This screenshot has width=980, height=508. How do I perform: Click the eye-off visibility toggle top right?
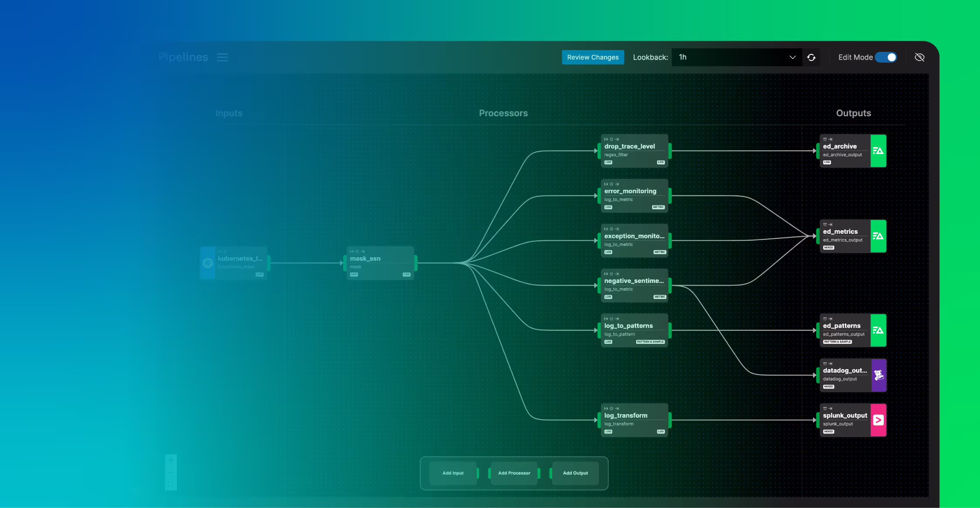tap(919, 57)
